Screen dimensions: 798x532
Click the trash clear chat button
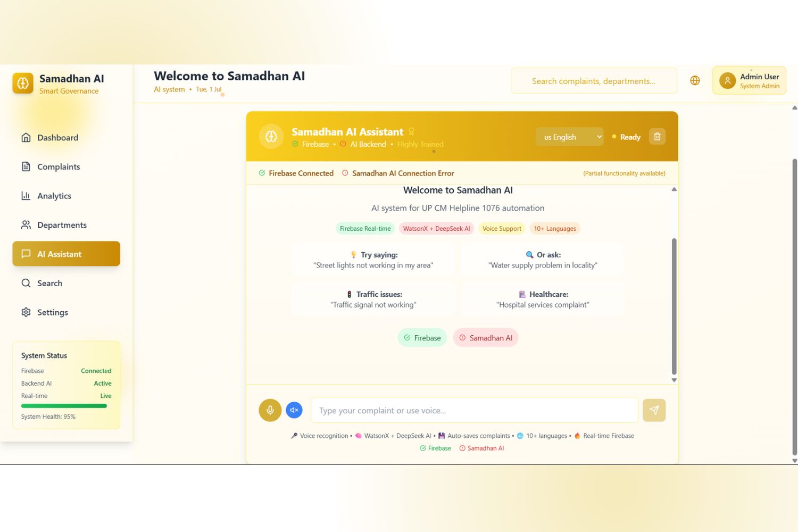[x=657, y=137]
